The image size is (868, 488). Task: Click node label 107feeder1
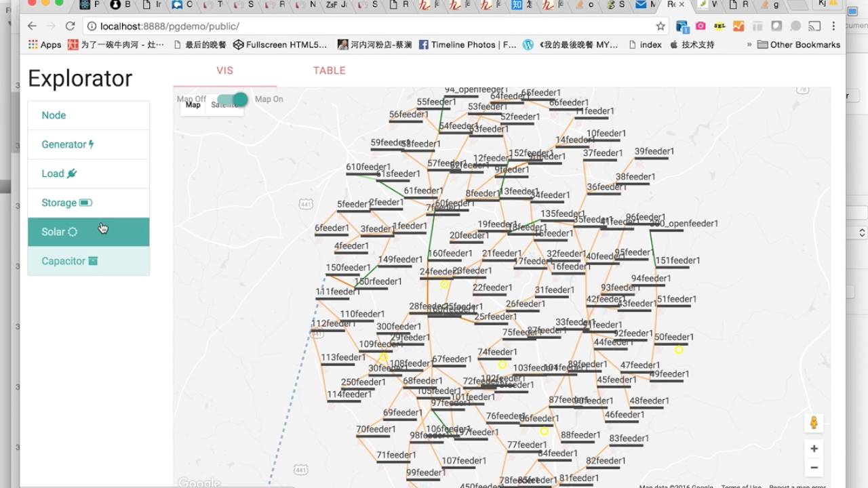coord(464,461)
